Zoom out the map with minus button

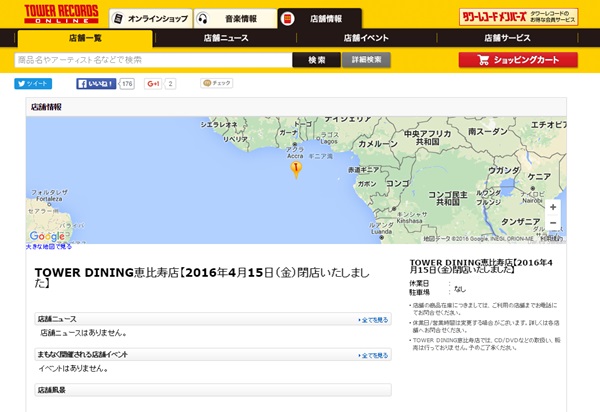(x=553, y=222)
